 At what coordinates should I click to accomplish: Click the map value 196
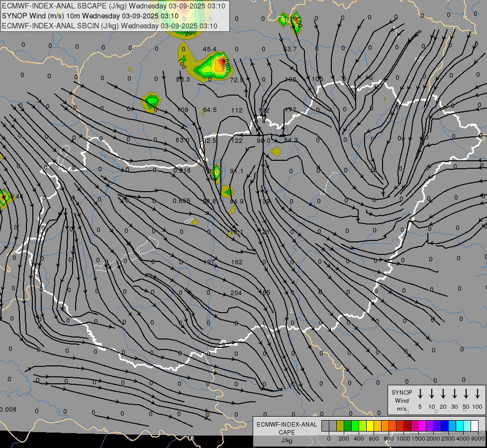point(291,80)
